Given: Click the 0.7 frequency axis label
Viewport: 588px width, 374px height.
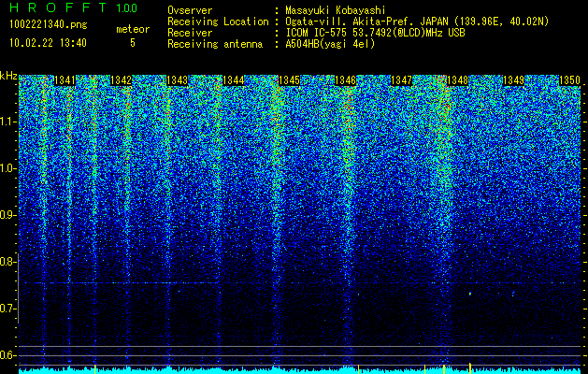Looking at the screenshot, I should pyautogui.click(x=8, y=309).
